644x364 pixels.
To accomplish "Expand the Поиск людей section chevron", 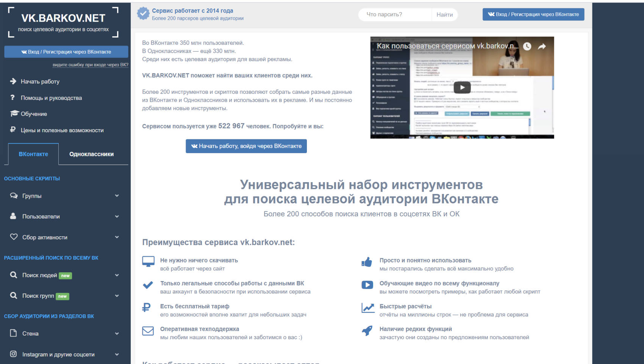I will click(117, 275).
